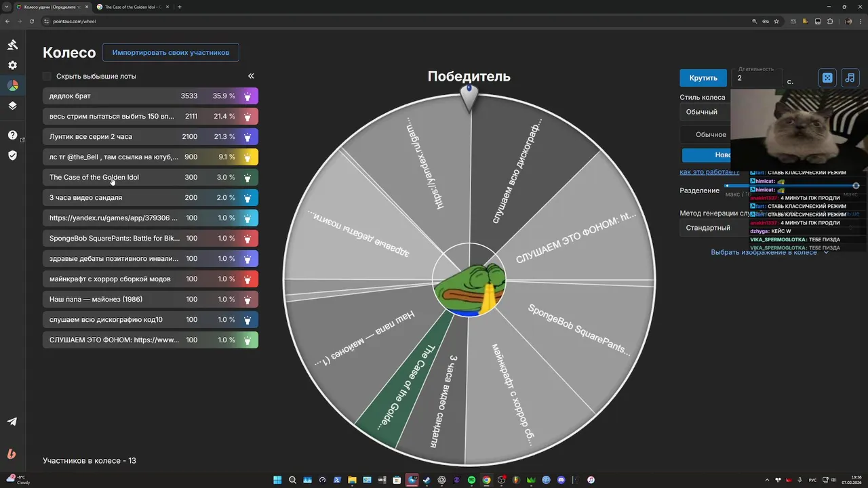Click crown icon for 'майнкрафт с хоррор сборкой модов'
Viewport: 868px width, 488px height.
(248, 279)
